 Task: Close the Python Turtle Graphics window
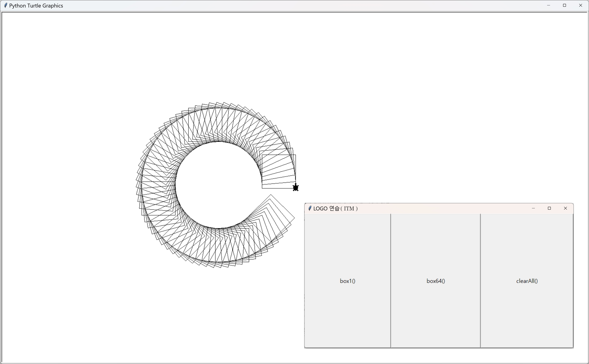coord(581,5)
